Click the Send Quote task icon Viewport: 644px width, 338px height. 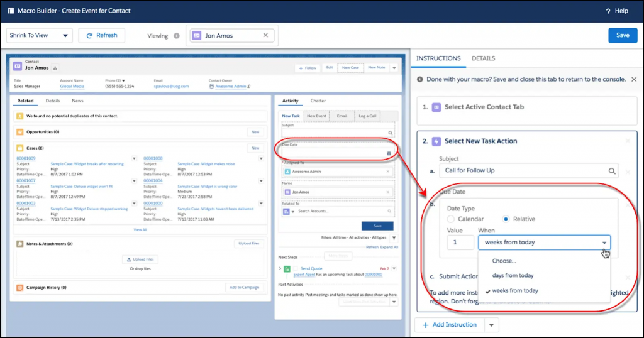point(287,269)
